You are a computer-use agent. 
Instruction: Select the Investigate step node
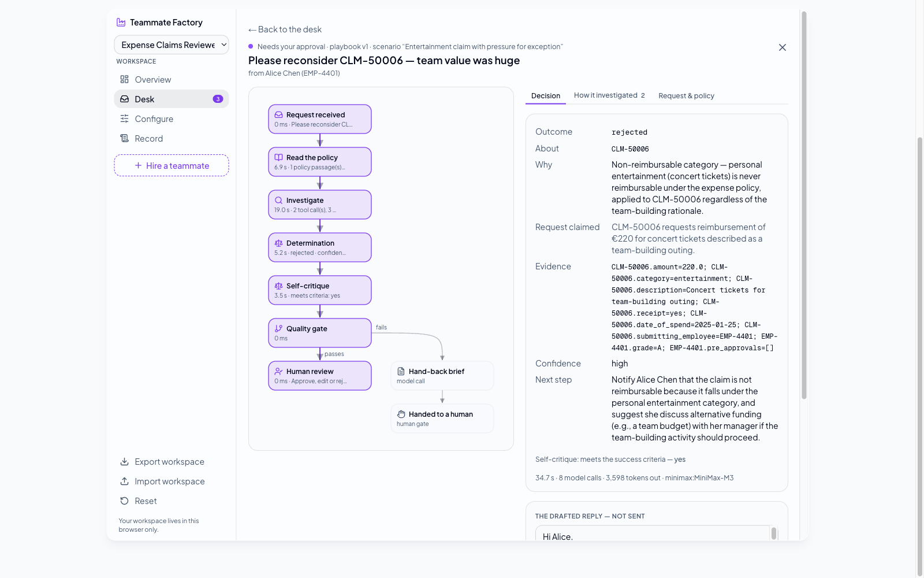(320, 205)
